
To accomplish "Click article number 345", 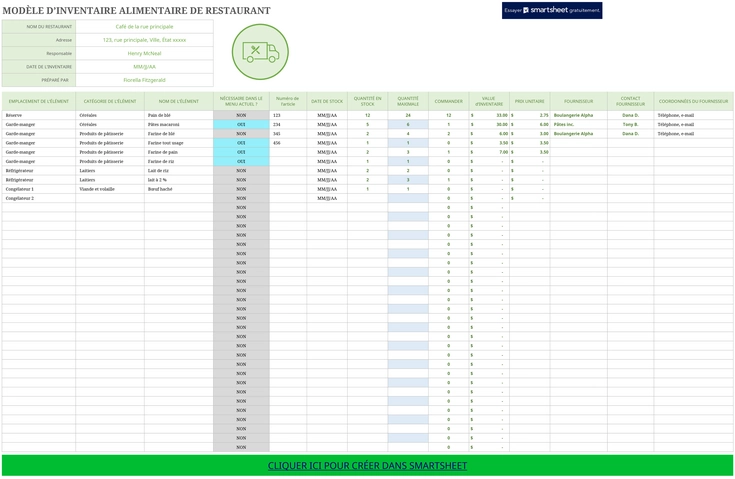I will click(x=288, y=134).
